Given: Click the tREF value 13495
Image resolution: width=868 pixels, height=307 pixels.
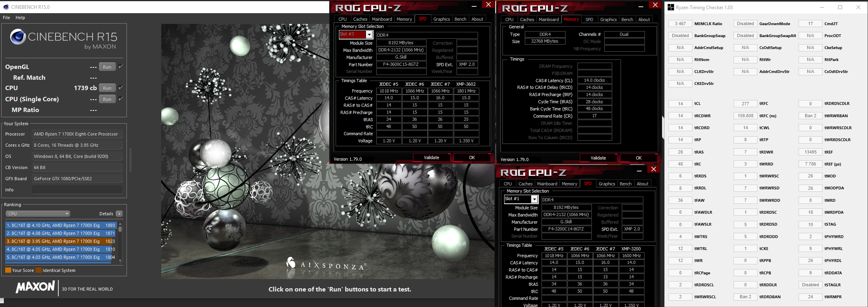Looking at the screenshot, I should click(811, 152).
